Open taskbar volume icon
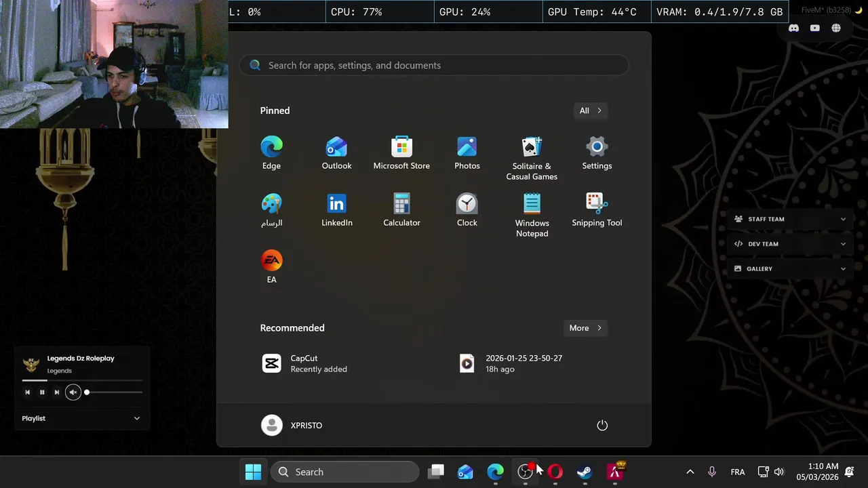Viewport: 868px width, 488px height. click(779, 472)
